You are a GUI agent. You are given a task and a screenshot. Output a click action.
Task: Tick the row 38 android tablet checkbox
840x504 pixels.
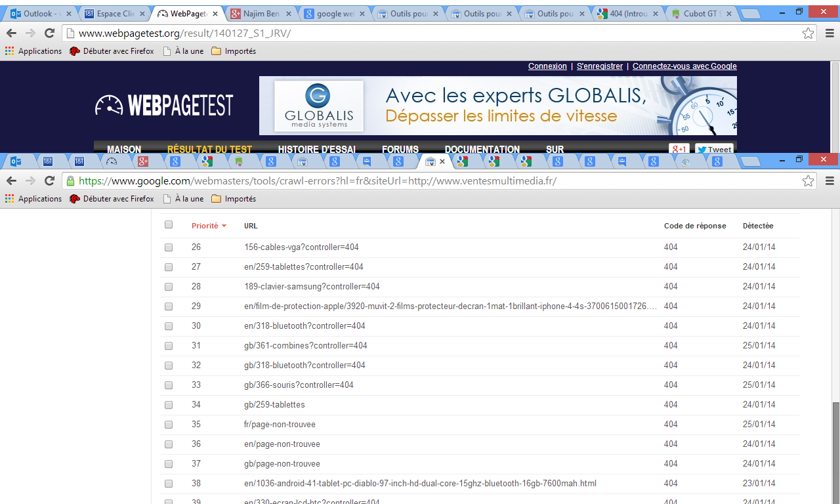169,484
